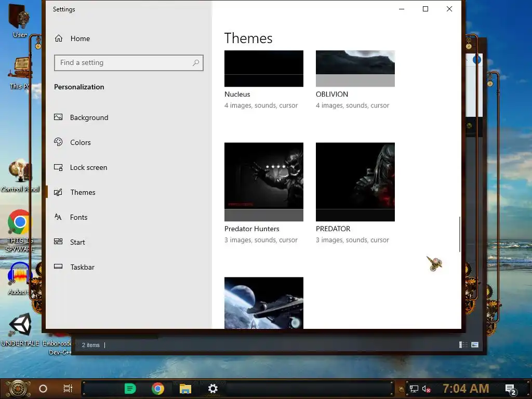
Task: Open Cortana search circle on taskbar
Action: 43,389
